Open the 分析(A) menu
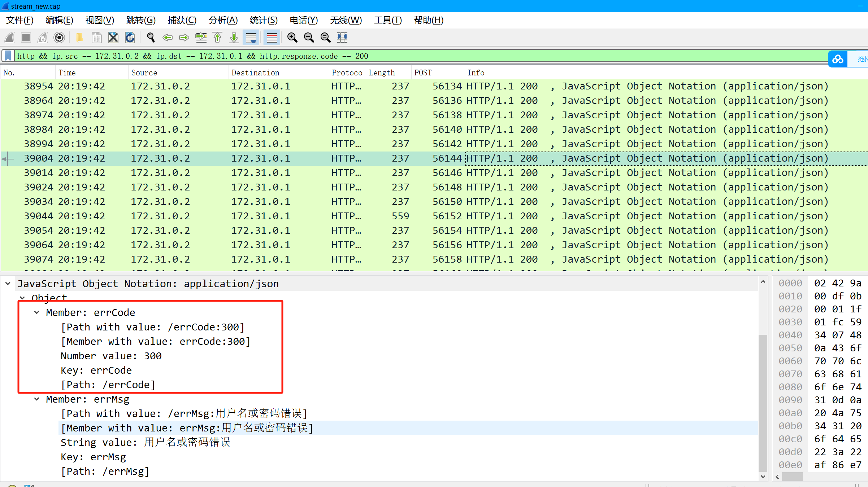Image resolution: width=868 pixels, height=487 pixels. tap(223, 20)
